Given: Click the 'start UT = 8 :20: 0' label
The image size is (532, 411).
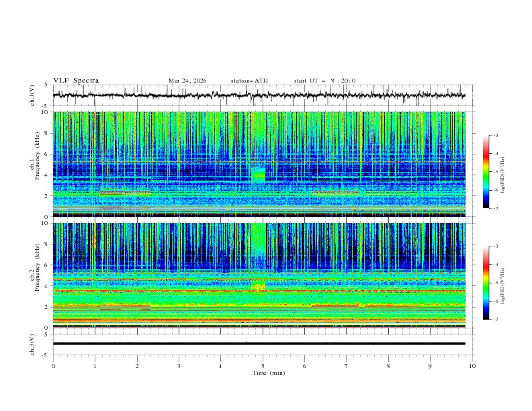Looking at the screenshot, I should pyautogui.click(x=324, y=81).
